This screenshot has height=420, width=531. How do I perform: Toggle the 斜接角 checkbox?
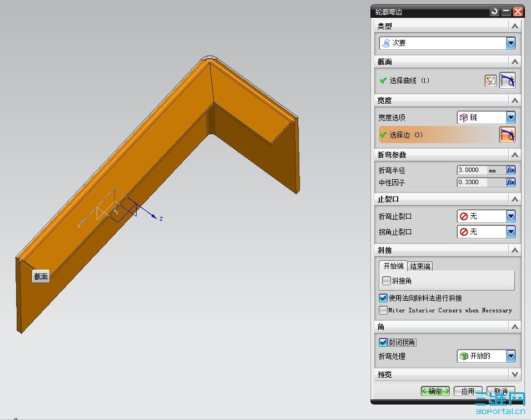(386, 281)
